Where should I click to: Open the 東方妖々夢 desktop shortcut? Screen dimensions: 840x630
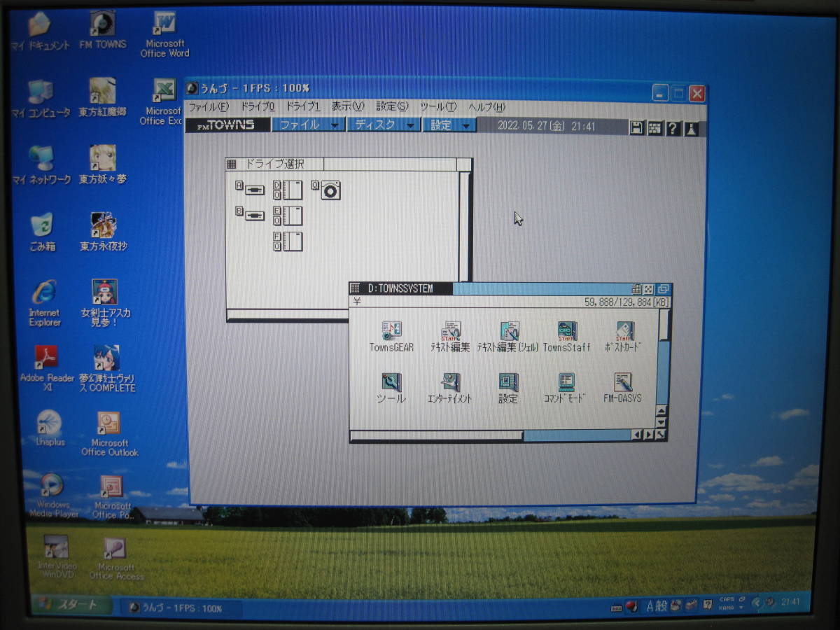point(103,164)
